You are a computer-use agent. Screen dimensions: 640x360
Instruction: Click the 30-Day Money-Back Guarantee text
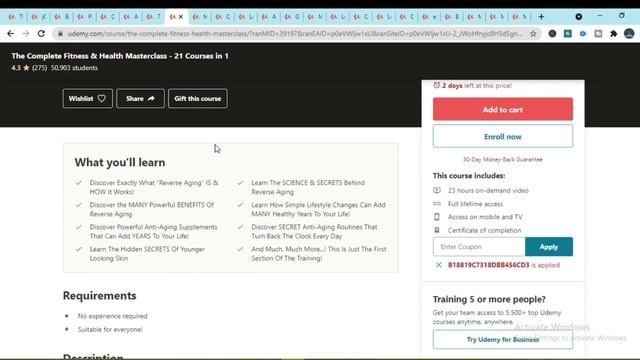coord(503,160)
